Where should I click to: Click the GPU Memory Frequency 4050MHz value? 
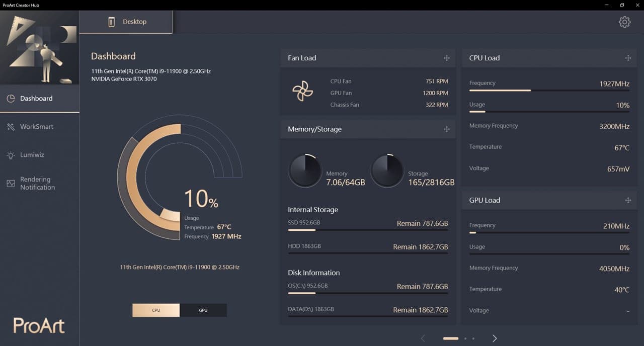pos(614,269)
